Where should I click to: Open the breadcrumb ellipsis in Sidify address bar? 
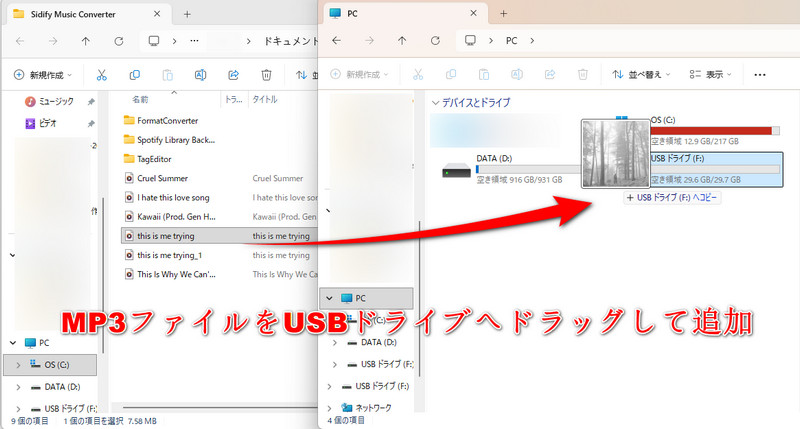pyautogui.click(x=194, y=41)
